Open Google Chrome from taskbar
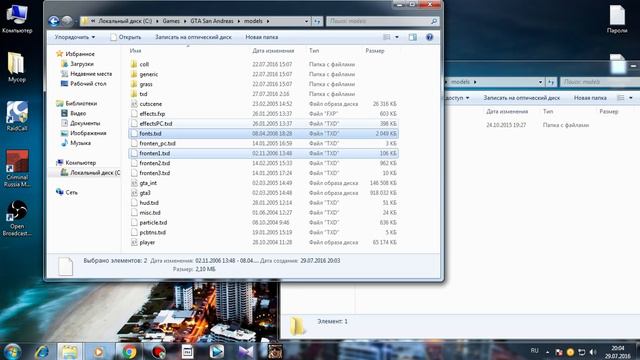The width and height of the screenshot is (640, 360). pyautogui.click(x=129, y=351)
